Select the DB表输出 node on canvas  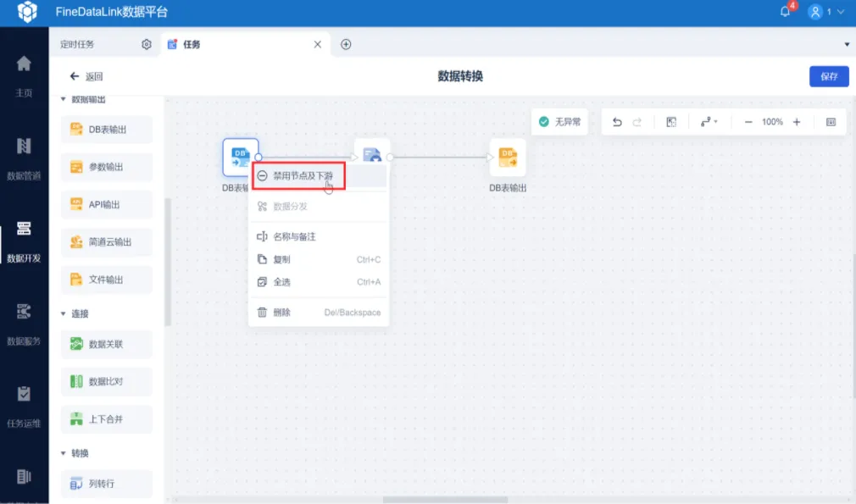coord(508,157)
